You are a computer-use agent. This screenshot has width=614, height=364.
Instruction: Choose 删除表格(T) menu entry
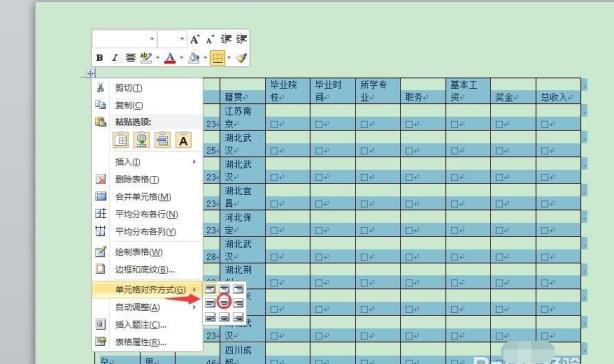[147, 179]
